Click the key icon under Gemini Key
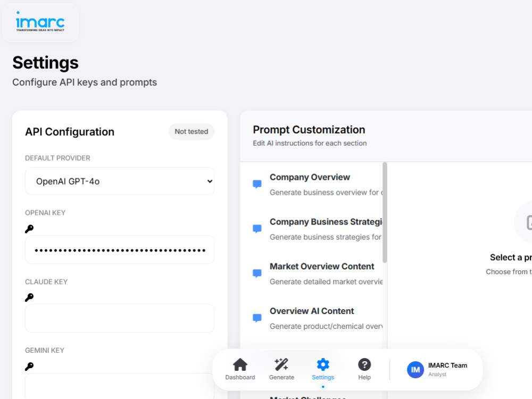The width and height of the screenshot is (532, 399). (29, 367)
